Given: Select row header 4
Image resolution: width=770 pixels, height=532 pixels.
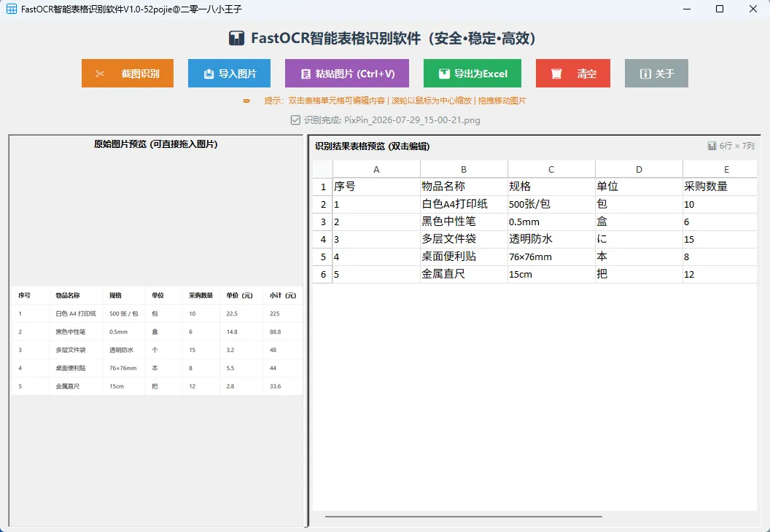Looking at the screenshot, I should 323,240.
